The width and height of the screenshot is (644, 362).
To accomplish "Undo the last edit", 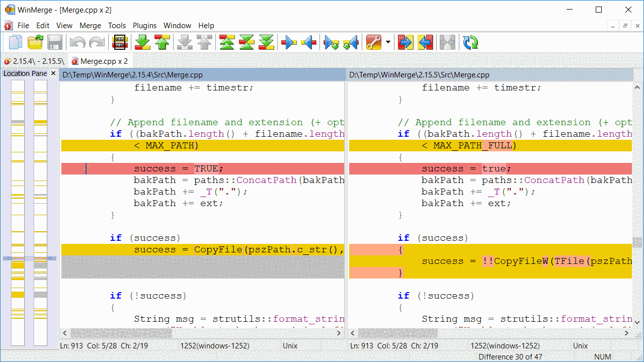I will [77, 42].
